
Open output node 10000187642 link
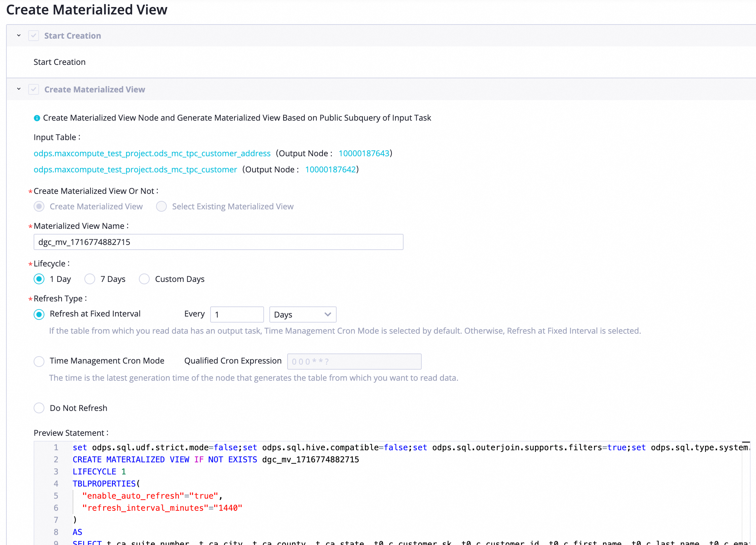pyautogui.click(x=330, y=170)
